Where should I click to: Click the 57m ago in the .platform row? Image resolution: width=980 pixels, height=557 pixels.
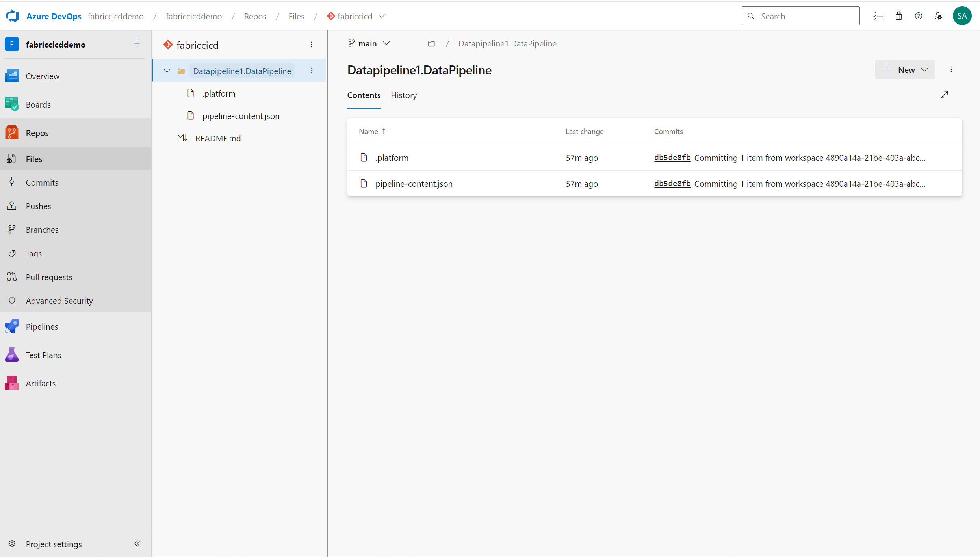(x=582, y=158)
